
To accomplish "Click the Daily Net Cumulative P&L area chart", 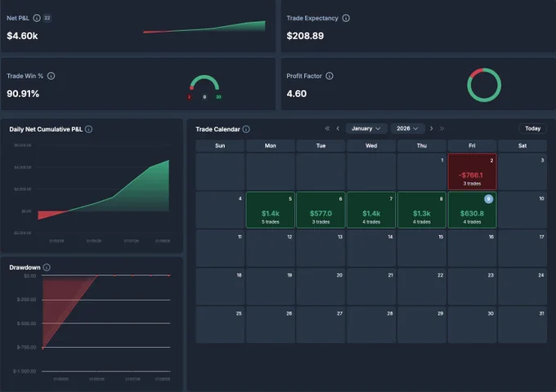I will click(x=104, y=189).
